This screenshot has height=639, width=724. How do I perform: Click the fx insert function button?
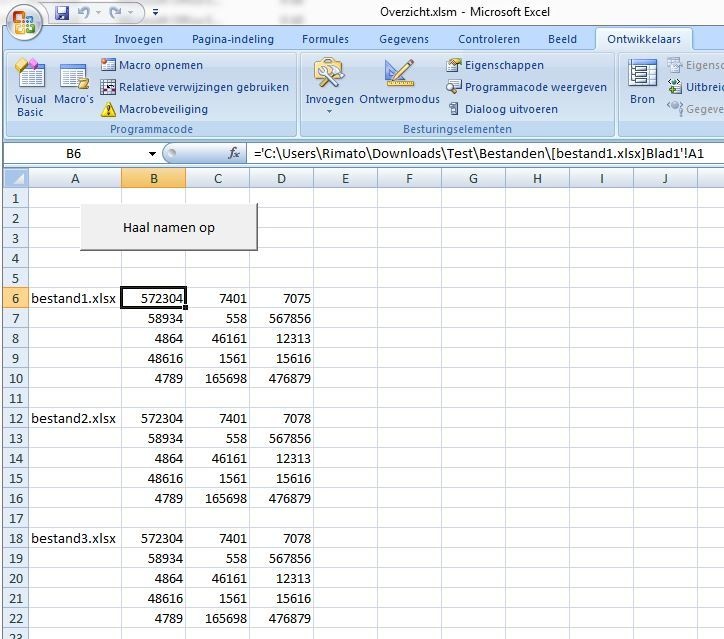(234, 154)
